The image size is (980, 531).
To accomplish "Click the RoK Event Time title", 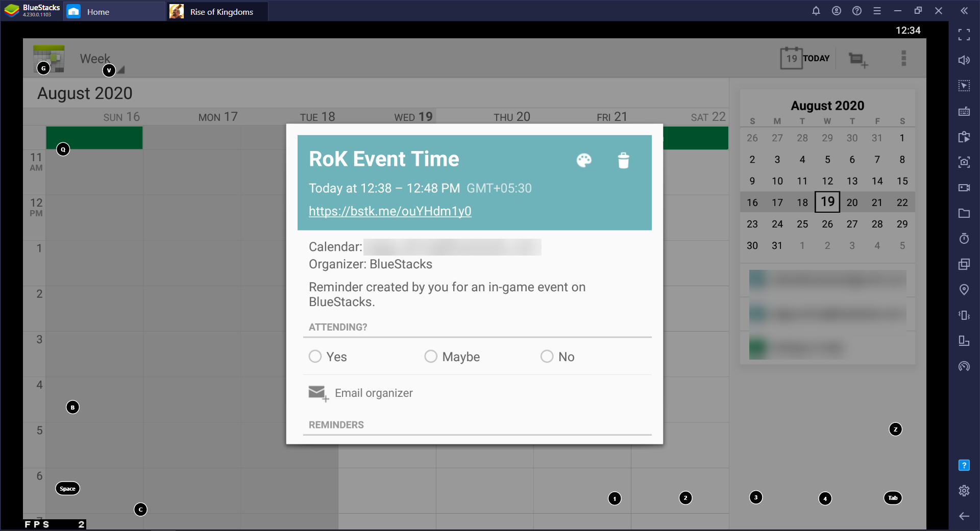I will coord(384,159).
